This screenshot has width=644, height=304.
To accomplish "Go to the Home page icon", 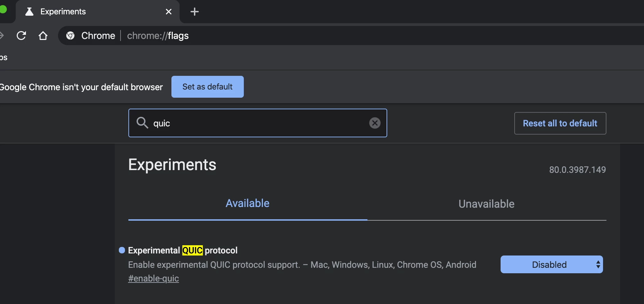I will tap(43, 36).
